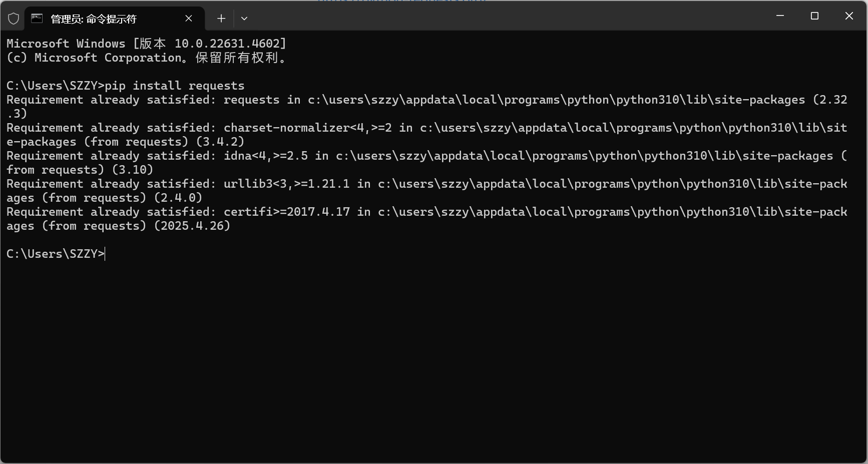
Task: Maximize the terminal window
Action: [814, 16]
